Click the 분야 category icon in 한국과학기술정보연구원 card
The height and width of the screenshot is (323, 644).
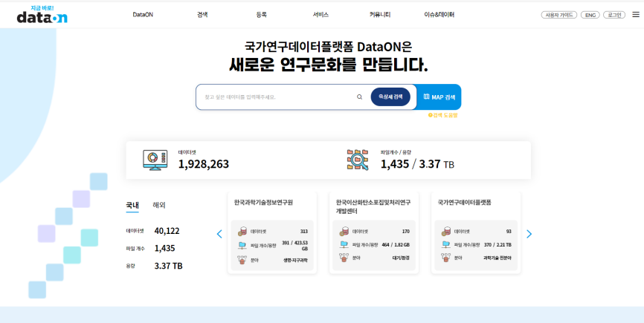pos(242,259)
